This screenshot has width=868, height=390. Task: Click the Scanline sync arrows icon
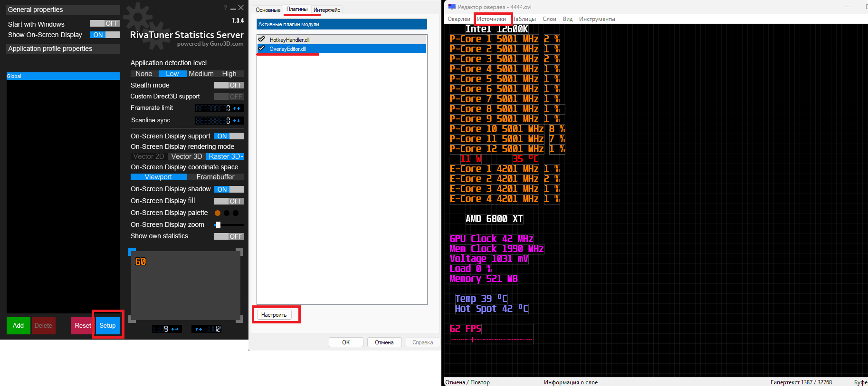pos(237,121)
